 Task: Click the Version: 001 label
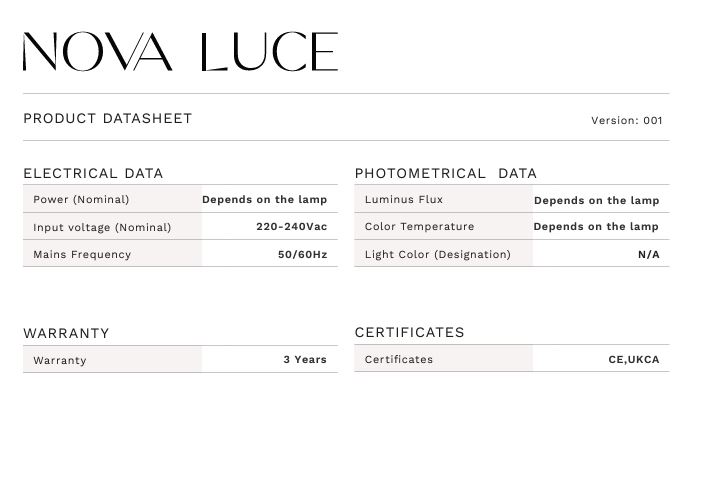(x=626, y=120)
